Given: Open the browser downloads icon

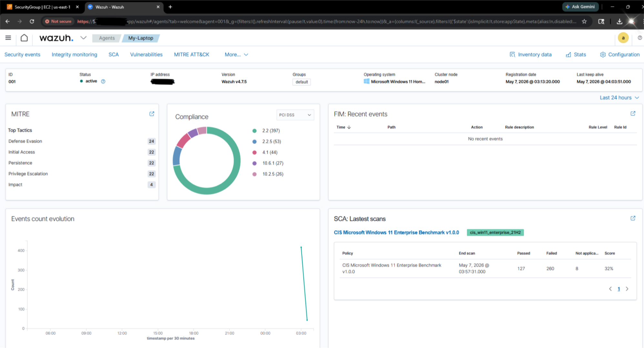Looking at the screenshot, I should [619, 21].
